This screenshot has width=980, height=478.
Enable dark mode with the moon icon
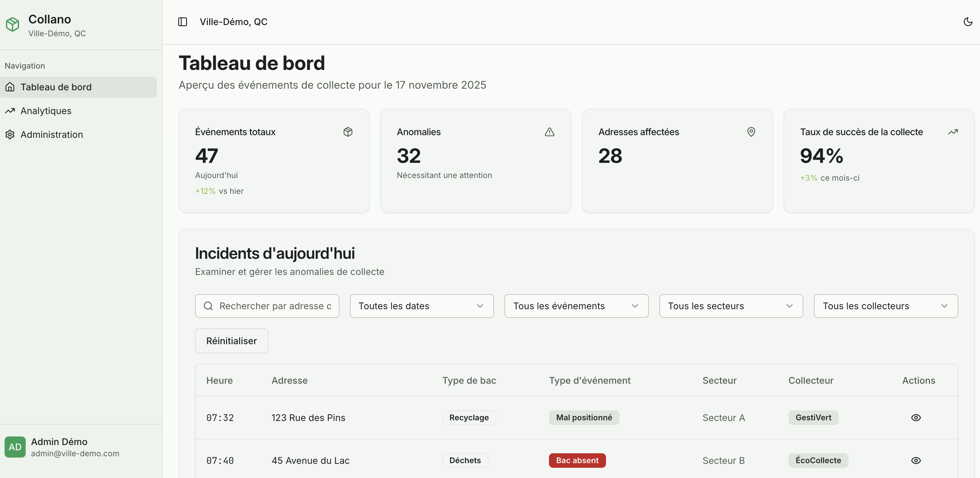point(967,22)
